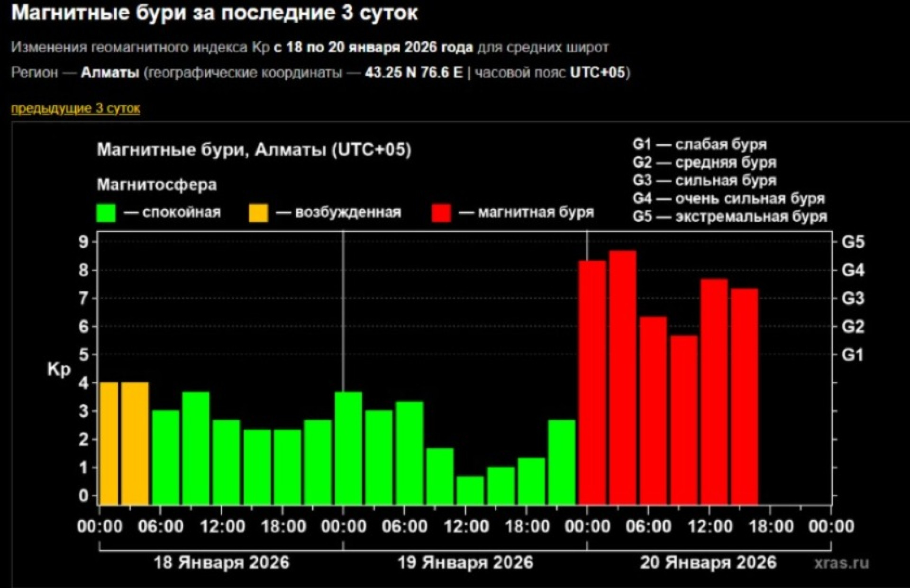Image resolution: width=910 pixels, height=588 pixels.
Task: Click the last red bar on 20 January
Action: (745, 398)
